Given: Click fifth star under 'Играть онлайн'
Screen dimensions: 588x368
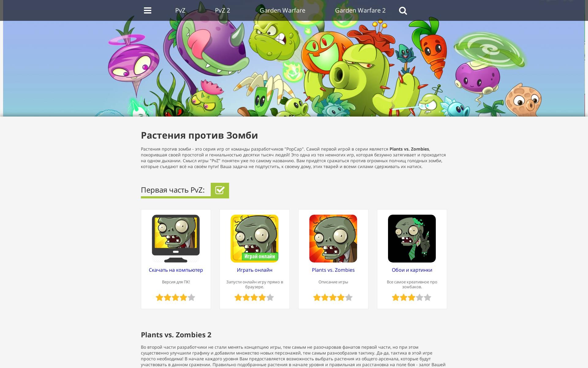Looking at the screenshot, I should tap(270, 297).
